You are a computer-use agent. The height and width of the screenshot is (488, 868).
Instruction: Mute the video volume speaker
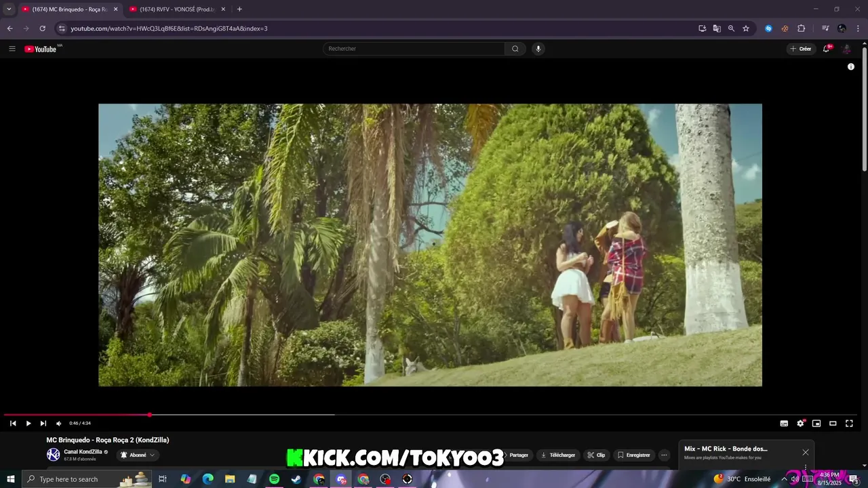58,424
